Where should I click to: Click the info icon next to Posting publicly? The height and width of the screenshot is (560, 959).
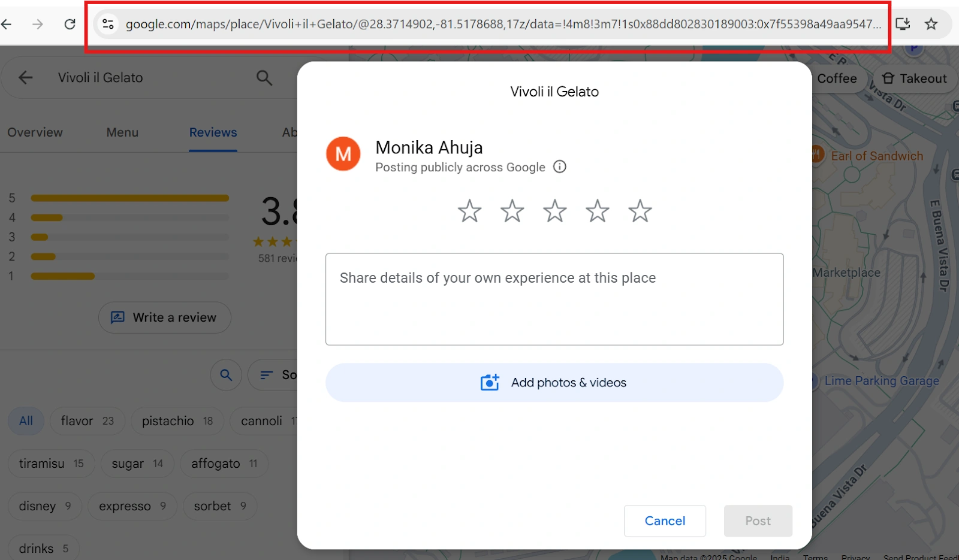(559, 167)
